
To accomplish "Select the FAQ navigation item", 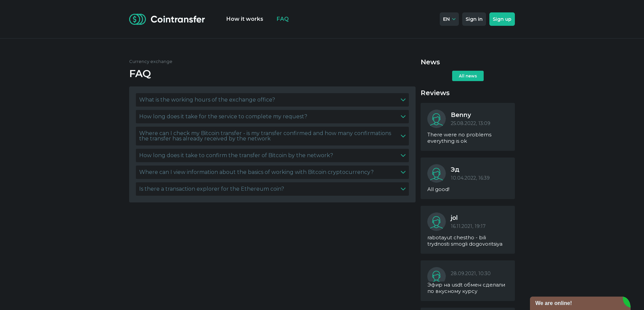I will (282, 19).
